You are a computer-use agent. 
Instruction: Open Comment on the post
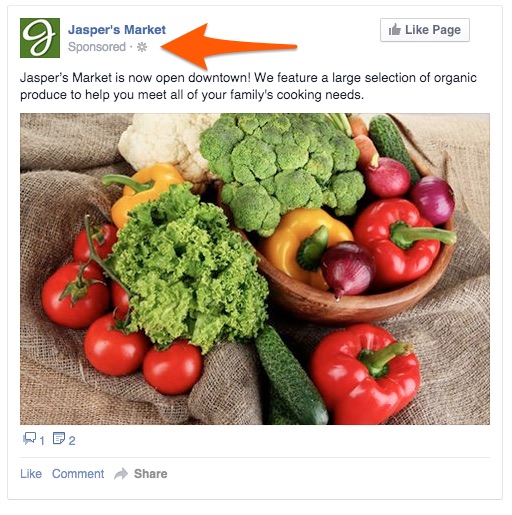pos(78,474)
